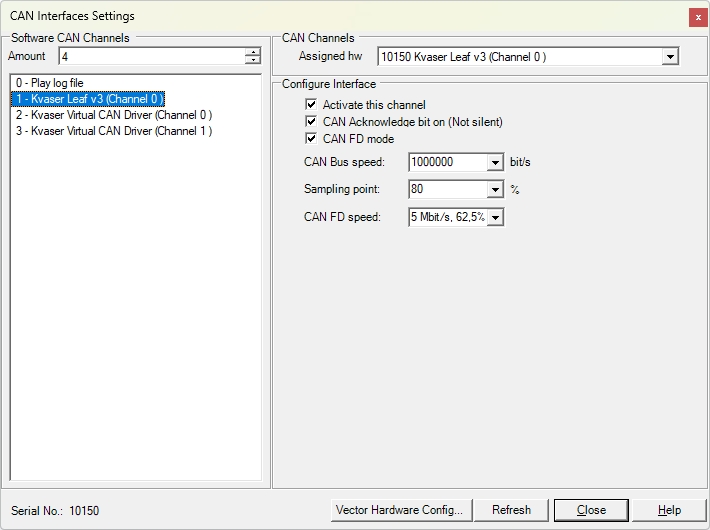Open the Vector Hardware Config... button
Image resolution: width=710 pixels, height=530 pixels.
click(402, 511)
